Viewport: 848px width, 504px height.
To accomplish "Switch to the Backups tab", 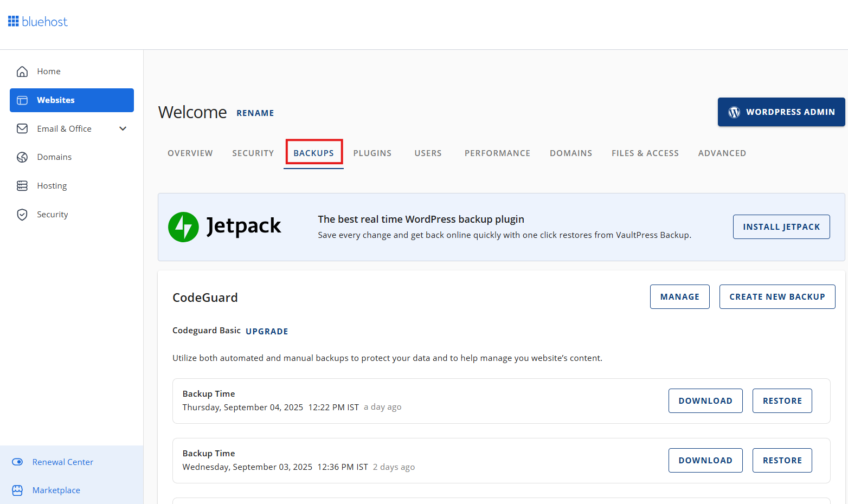I will coord(313,153).
